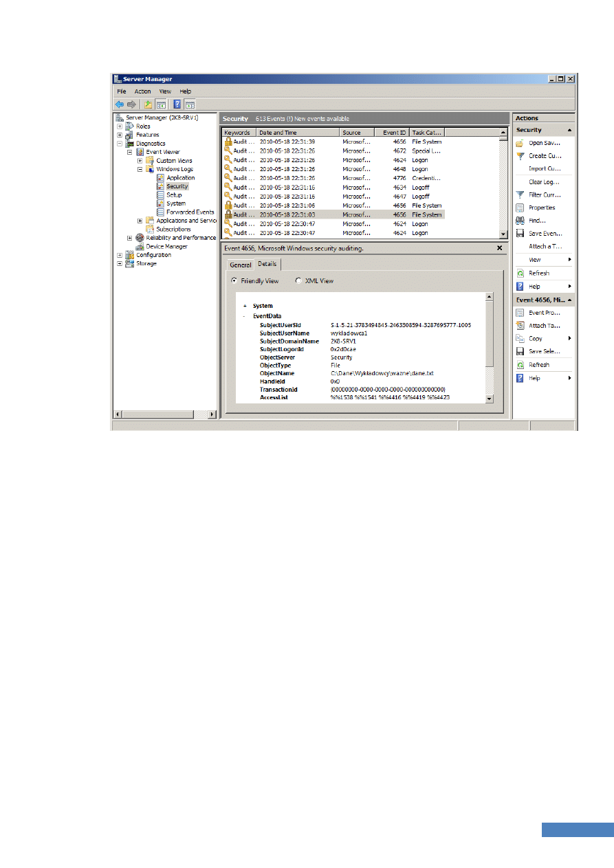This screenshot has height=868, width=614.
Task: Click the back arrow toolbar icon
Action: (x=120, y=104)
